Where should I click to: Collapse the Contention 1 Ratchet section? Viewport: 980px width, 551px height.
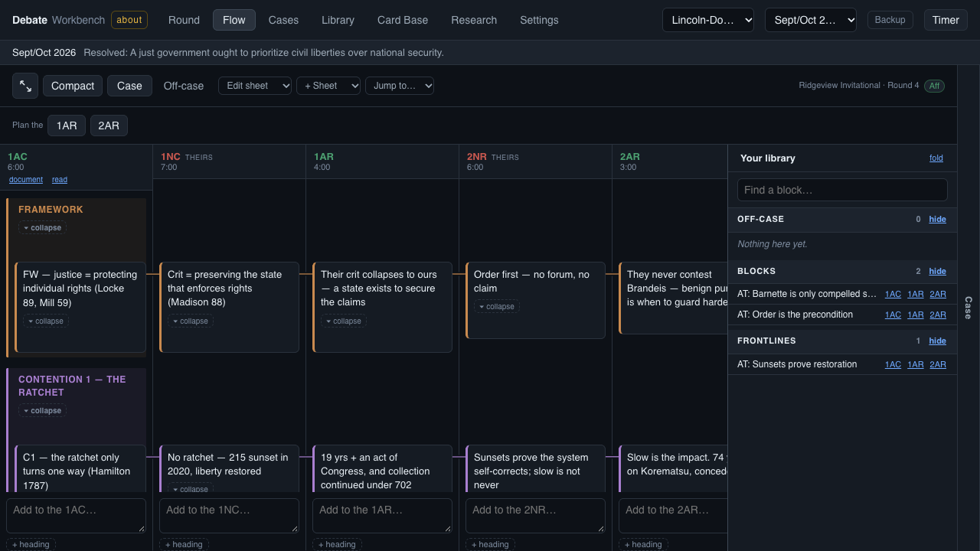pyautogui.click(x=42, y=410)
